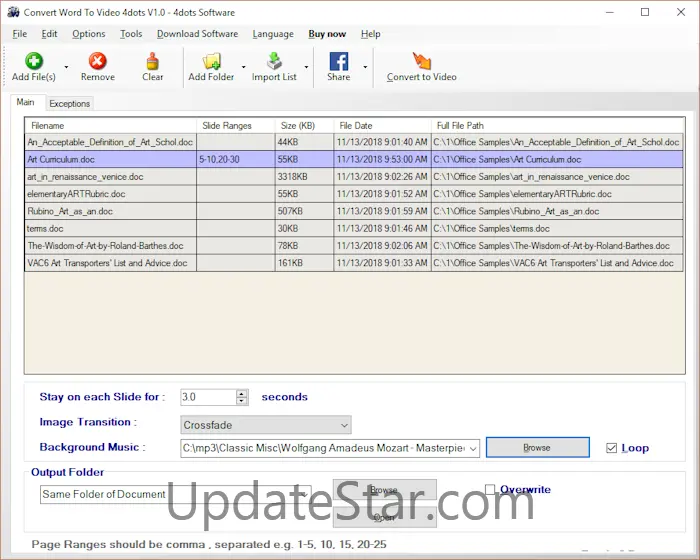Switch to the Exceptions tab
700x560 pixels.
point(70,104)
